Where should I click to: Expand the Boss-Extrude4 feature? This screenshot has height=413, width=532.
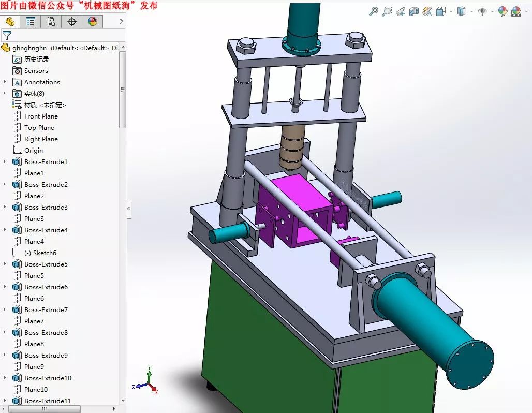5,230
